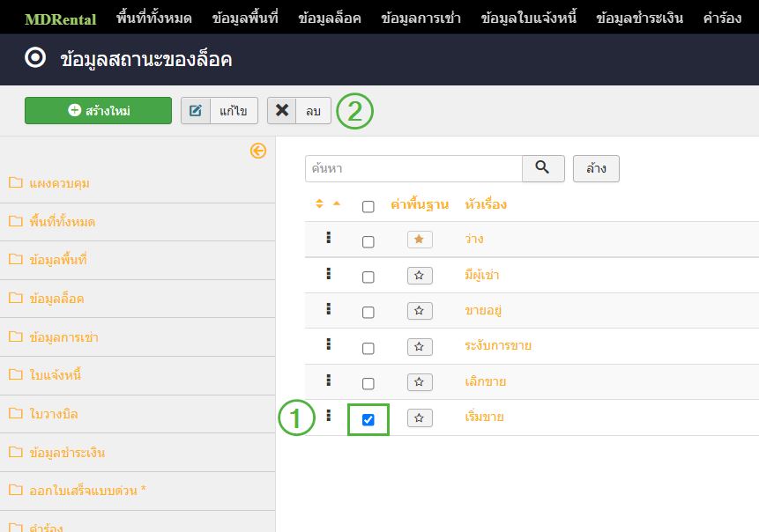Open ข้อมูลล็อค in the sidebar
Viewport: 759px width, 532px height.
click(x=56, y=299)
